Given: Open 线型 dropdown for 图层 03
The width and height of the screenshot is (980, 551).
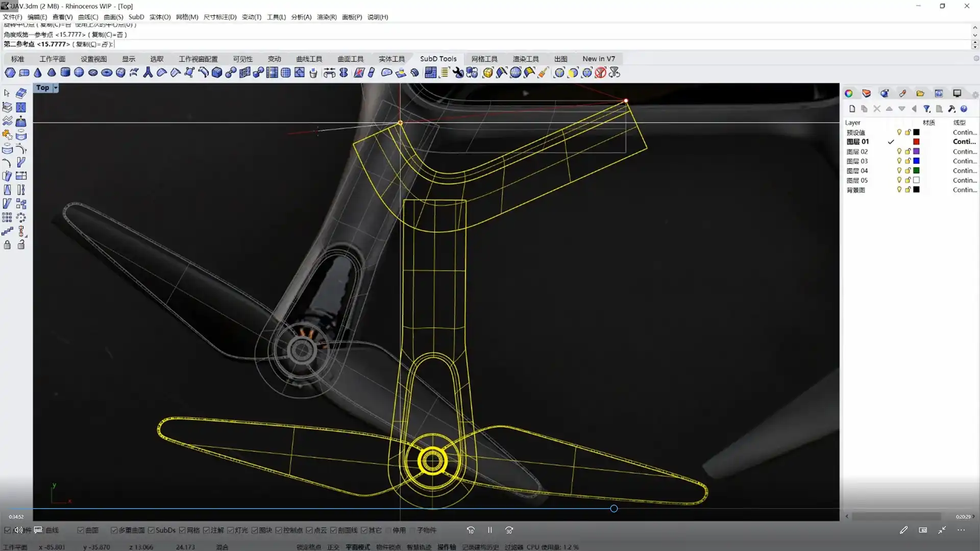Looking at the screenshot, I should 964,161.
